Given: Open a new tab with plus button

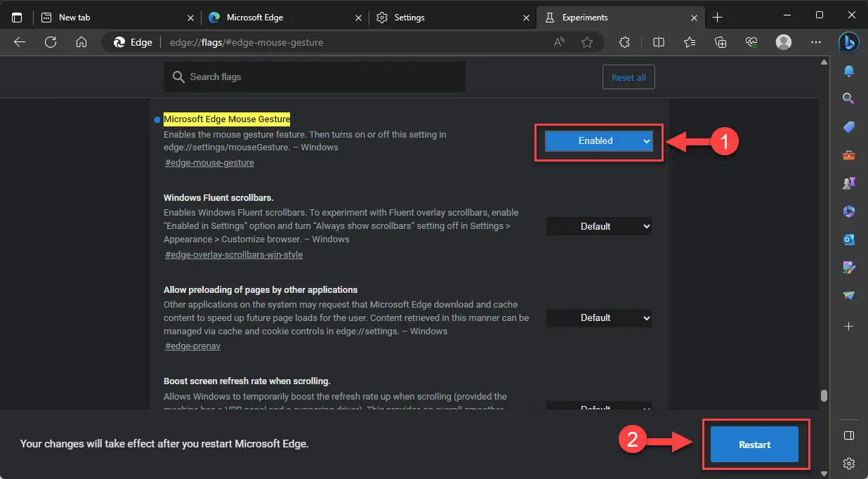Looking at the screenshot, I should [718, 17].
